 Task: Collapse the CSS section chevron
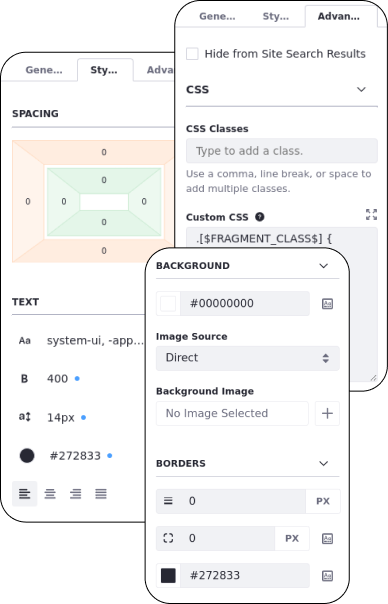[361, 89]
